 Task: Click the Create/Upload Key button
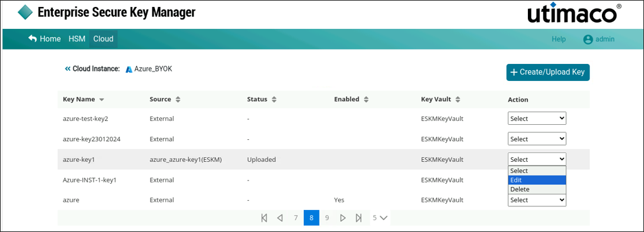tap(547, 72)
